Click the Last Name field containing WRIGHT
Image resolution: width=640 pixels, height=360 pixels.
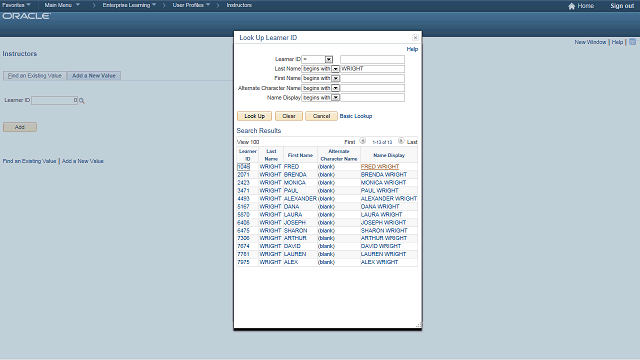pyautogui.click(x=372, y=69)
